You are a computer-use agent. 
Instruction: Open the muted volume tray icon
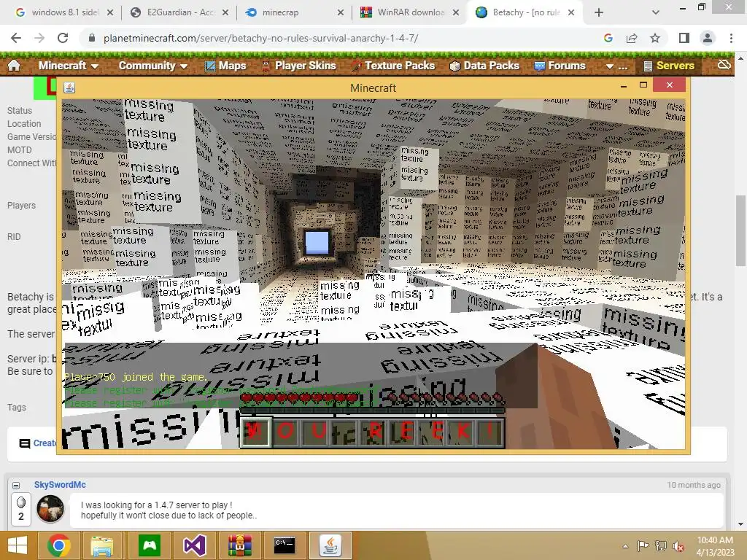[678, 546]
